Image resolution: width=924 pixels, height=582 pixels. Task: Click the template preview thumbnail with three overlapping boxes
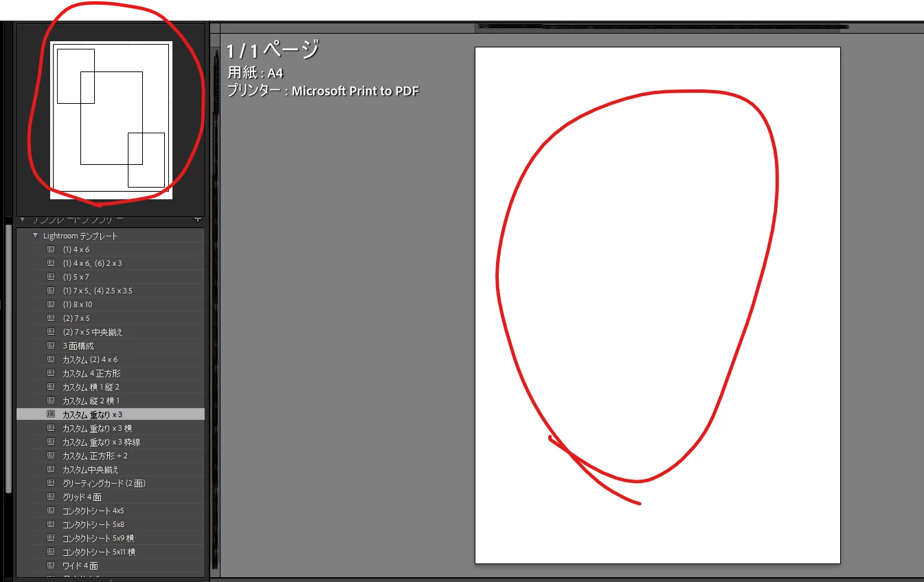pos(111,120)
